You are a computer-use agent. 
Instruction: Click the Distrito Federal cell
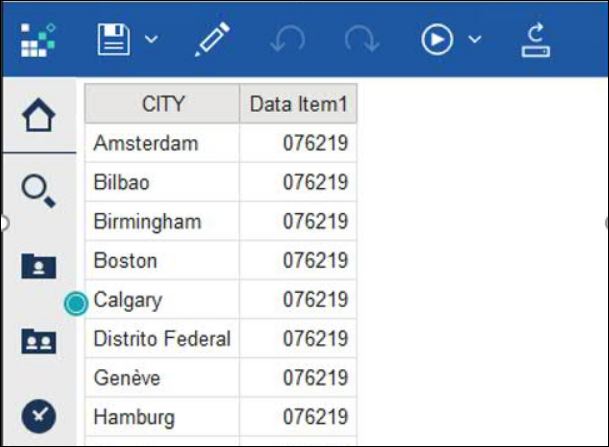(x=162, y=338)
